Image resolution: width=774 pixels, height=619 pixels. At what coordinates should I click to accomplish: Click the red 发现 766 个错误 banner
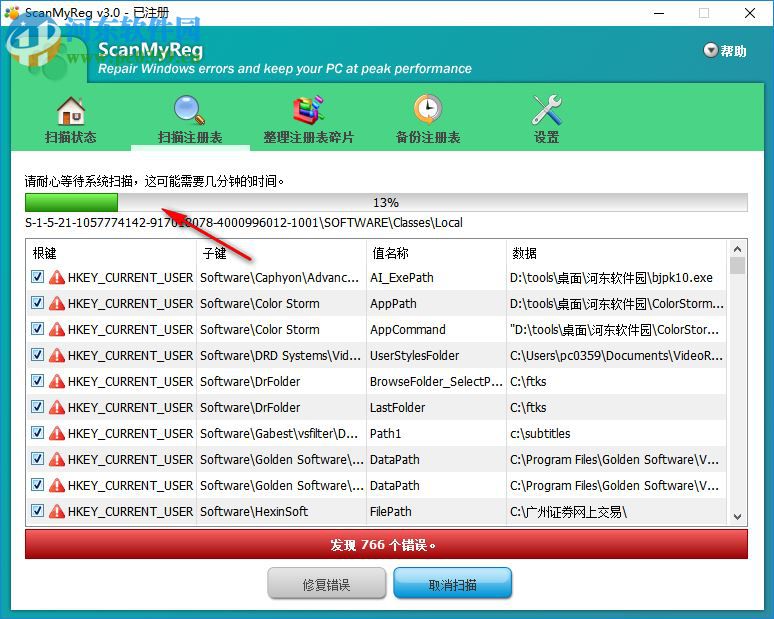pyautogui.click(x=386, y=544)
